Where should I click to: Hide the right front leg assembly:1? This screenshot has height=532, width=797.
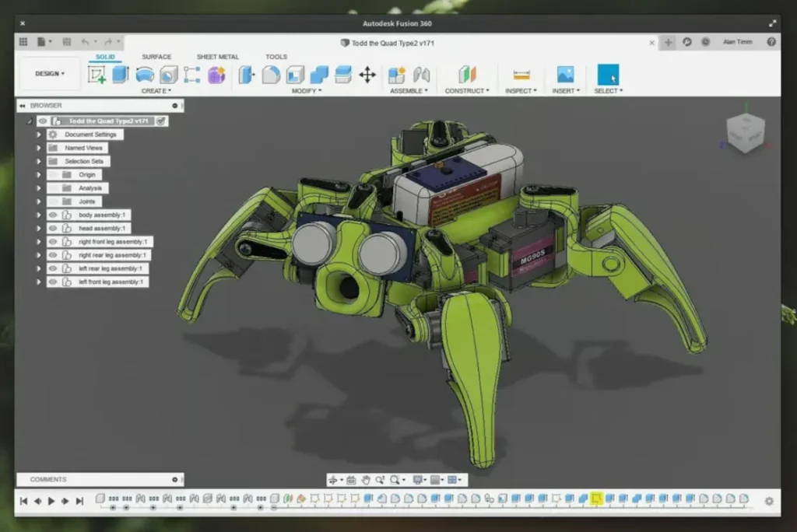[53, 241]
